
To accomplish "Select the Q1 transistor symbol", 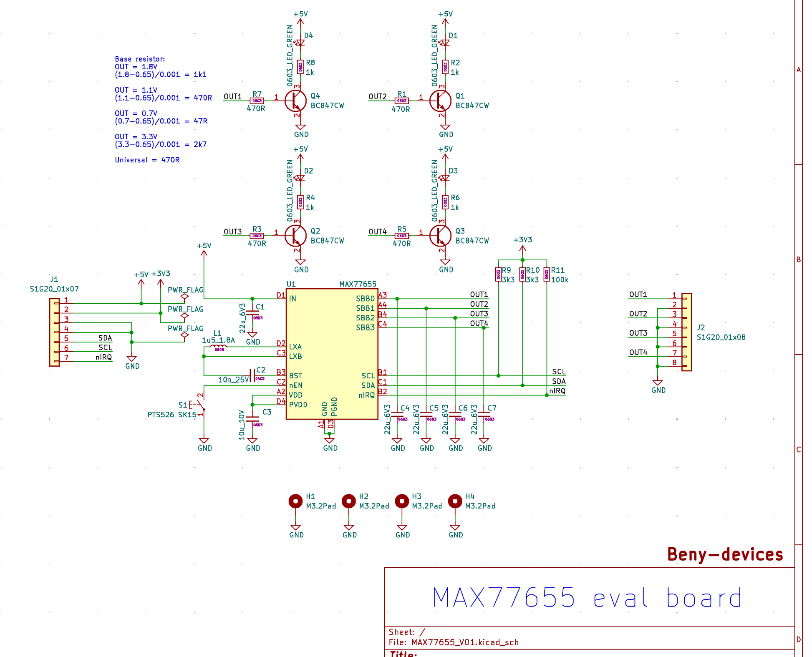I will pos(440,101).
